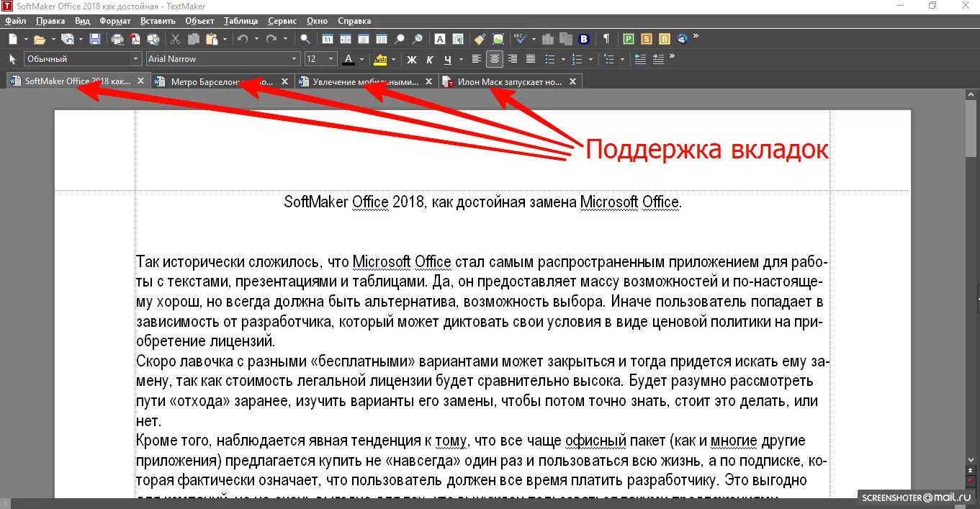Launch PlanMaker with the green P icon
This screenshot has width=980, height=509.
pos(629,39)
